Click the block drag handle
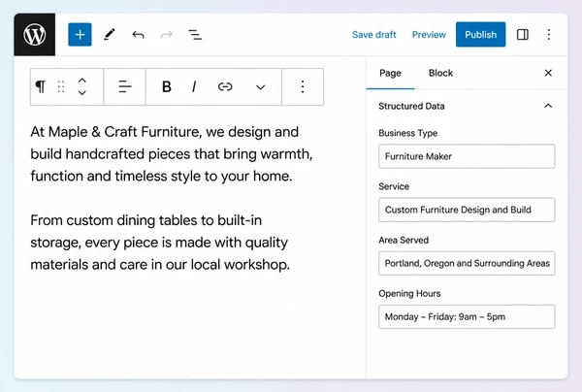This screenshot has height=392, width=582. click(x=61, y=87)
